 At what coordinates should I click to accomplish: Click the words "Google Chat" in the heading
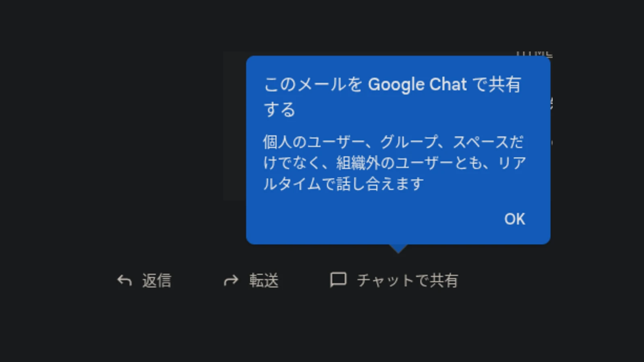pos(417,85)
